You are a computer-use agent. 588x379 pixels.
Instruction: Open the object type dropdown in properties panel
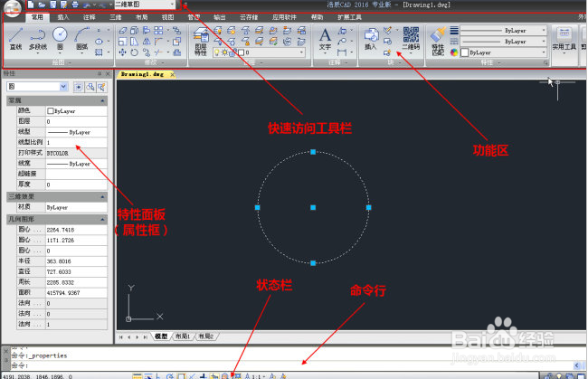pyautogui.click(x=37, y=87)
